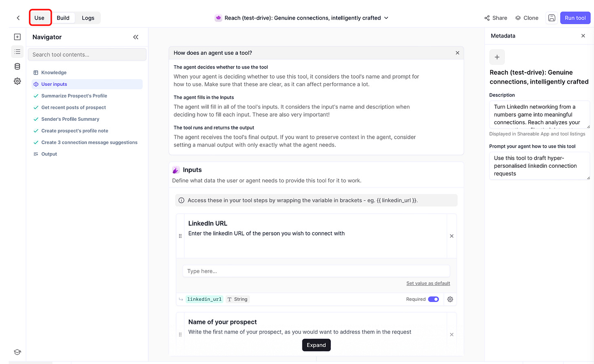Switch to the Build tab
The width and height of the screenshot is (594, 364).
click(x=63, y=18)
